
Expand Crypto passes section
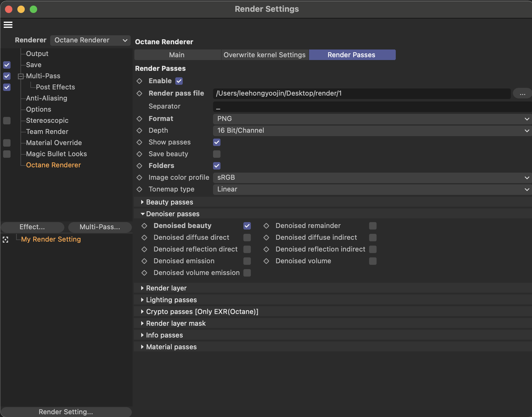(142, 312)
